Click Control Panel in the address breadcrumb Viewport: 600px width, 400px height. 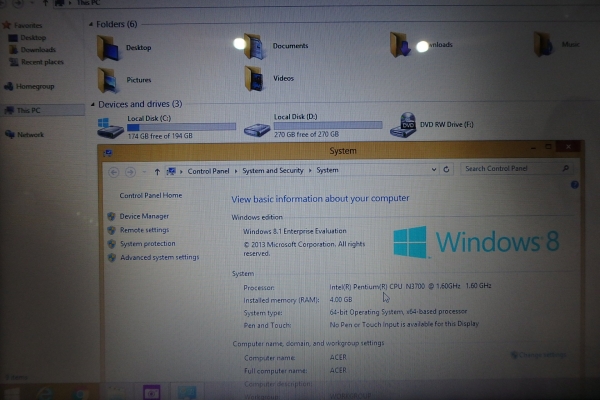[x=208, y=171]
